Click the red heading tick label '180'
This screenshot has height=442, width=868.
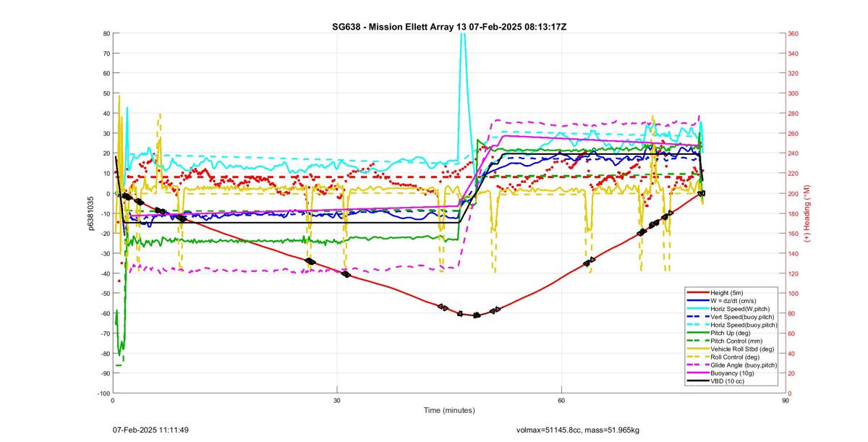(793, 213)
